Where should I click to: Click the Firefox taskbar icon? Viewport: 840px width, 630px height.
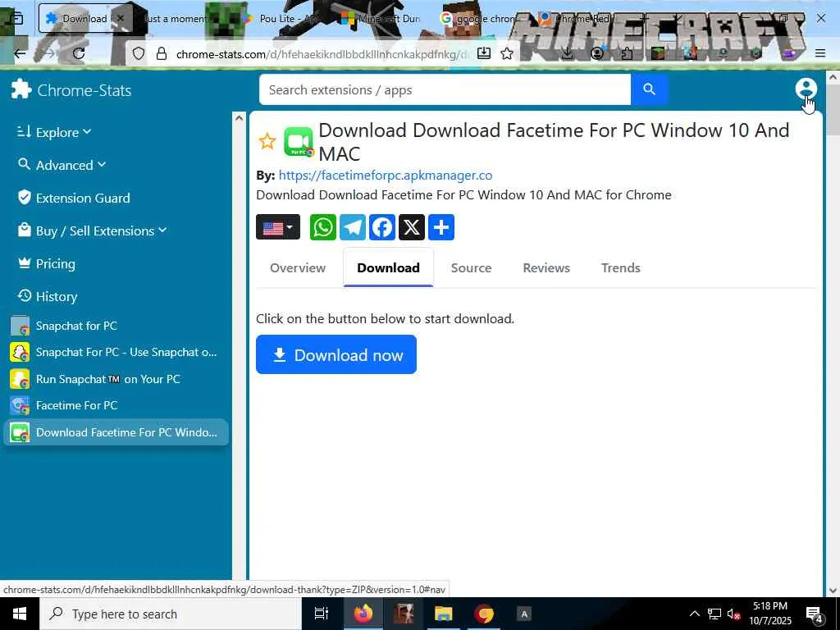363,614
